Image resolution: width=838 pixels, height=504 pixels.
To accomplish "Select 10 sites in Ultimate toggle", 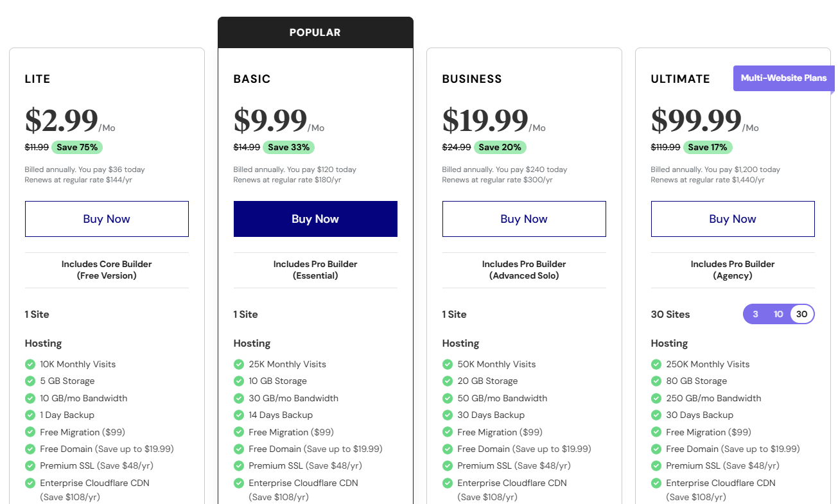I will [x=778, y=314].
